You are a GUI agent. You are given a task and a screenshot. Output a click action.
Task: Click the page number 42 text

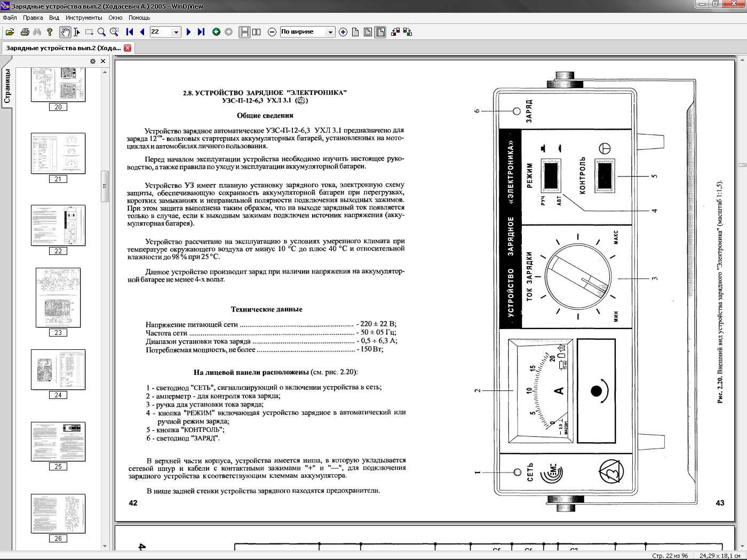(x=133, y=503)
